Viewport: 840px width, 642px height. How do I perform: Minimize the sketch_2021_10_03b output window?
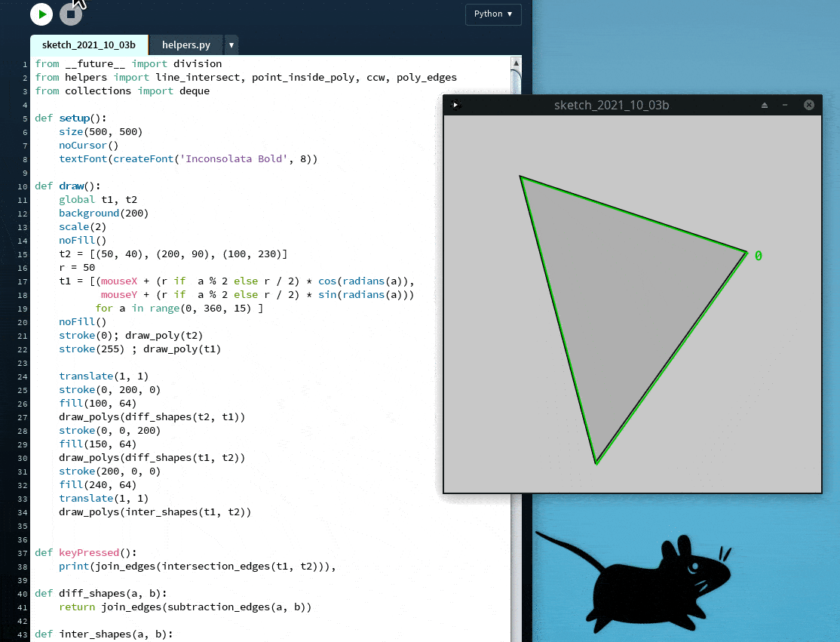[x=785, y=105]
